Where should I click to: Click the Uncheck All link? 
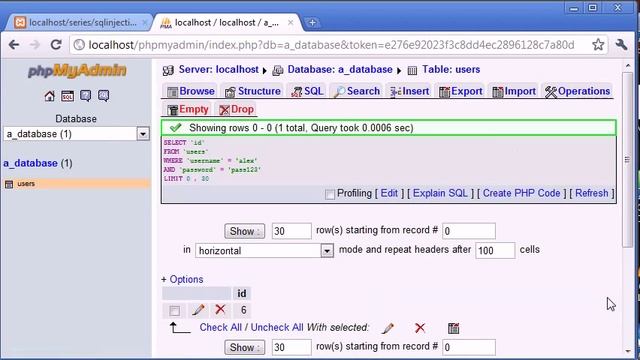point(277,327)
